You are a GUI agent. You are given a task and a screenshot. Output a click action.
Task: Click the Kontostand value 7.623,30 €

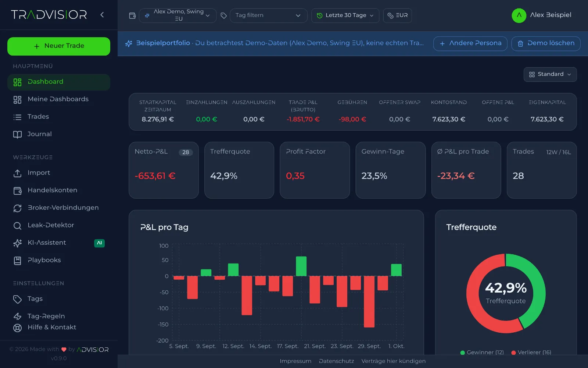click(x=449, y=119)
